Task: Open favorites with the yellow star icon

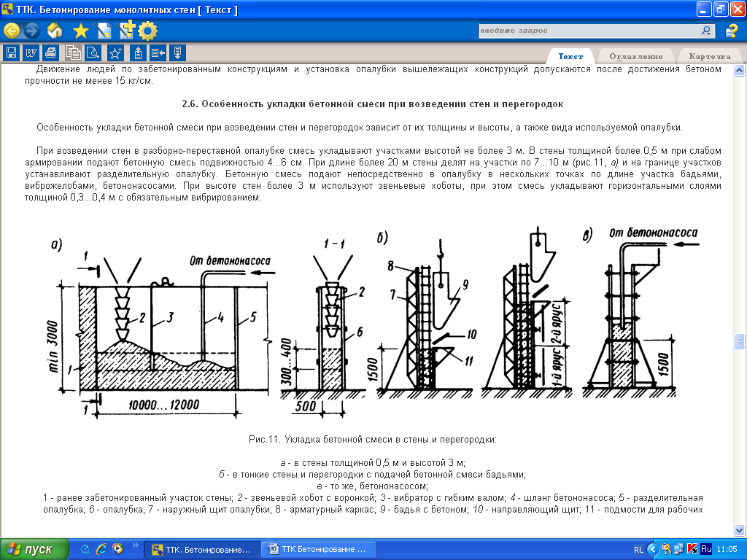Action: (x=80, y=31)
